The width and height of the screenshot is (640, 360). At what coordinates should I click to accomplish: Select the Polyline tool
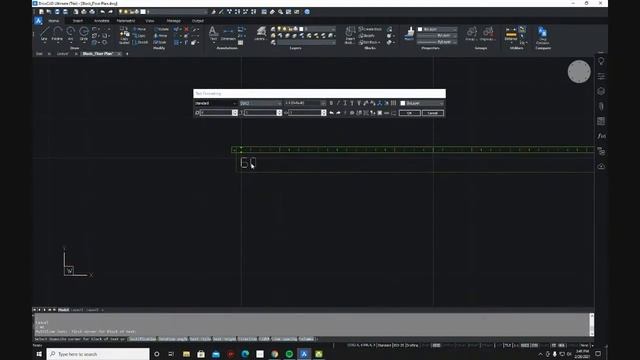[x=57, y=33]
